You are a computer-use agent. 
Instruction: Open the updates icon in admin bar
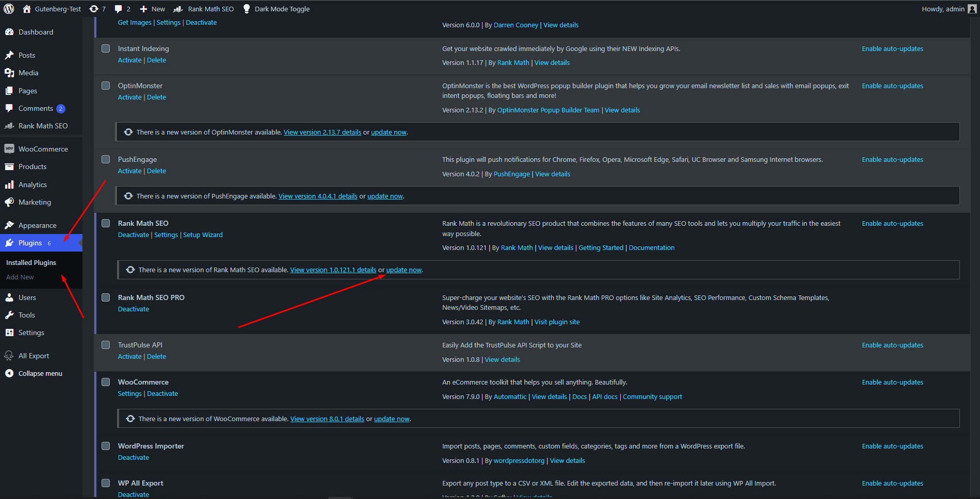pyautogui.click(x=94, y=9)
